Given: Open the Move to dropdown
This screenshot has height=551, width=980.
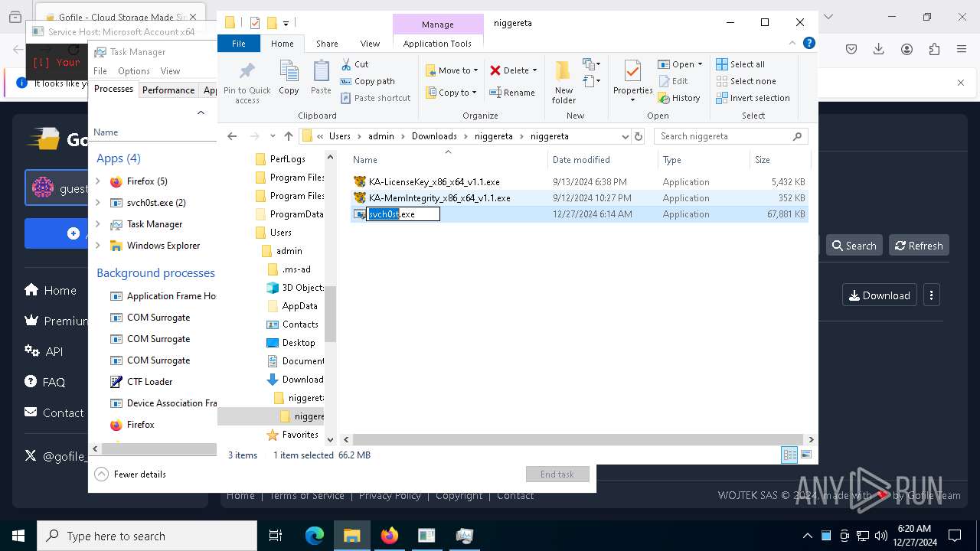Looking at the screenshot, I should click(452, 70).
